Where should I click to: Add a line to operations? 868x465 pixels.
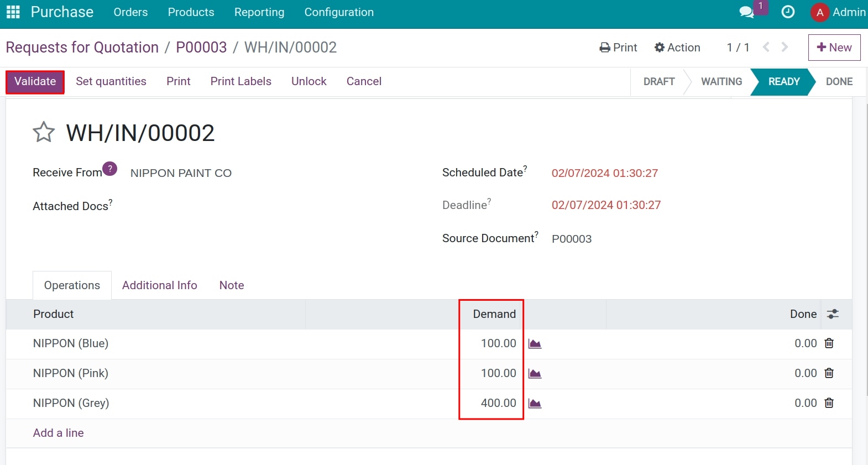59,433
